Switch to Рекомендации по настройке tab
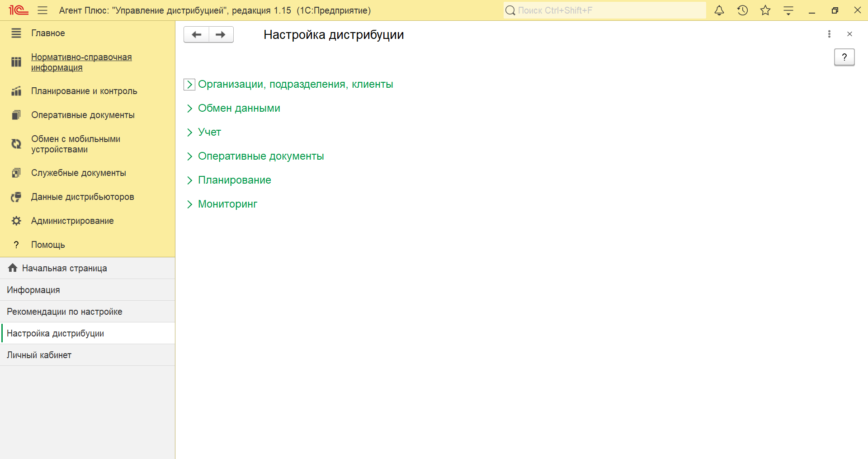The width and height of the screenshot is (868, 459). pyautogui.click(x=88, y=312)
